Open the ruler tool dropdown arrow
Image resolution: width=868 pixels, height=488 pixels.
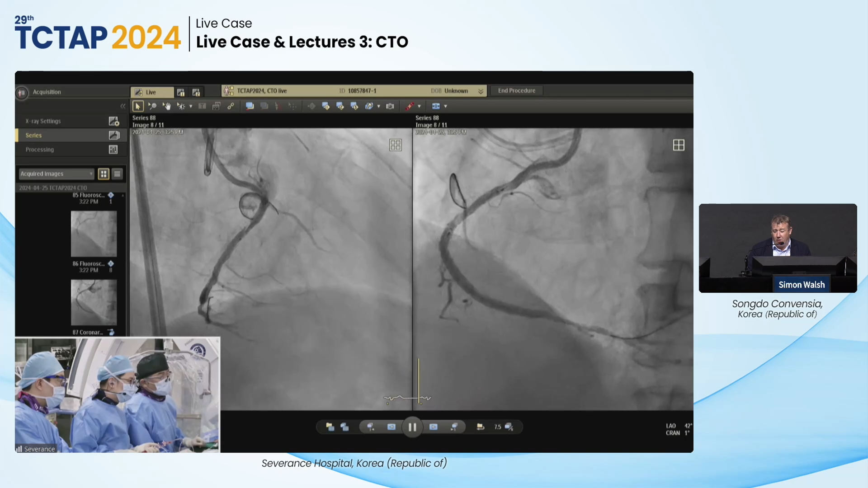tap(419, 107)
